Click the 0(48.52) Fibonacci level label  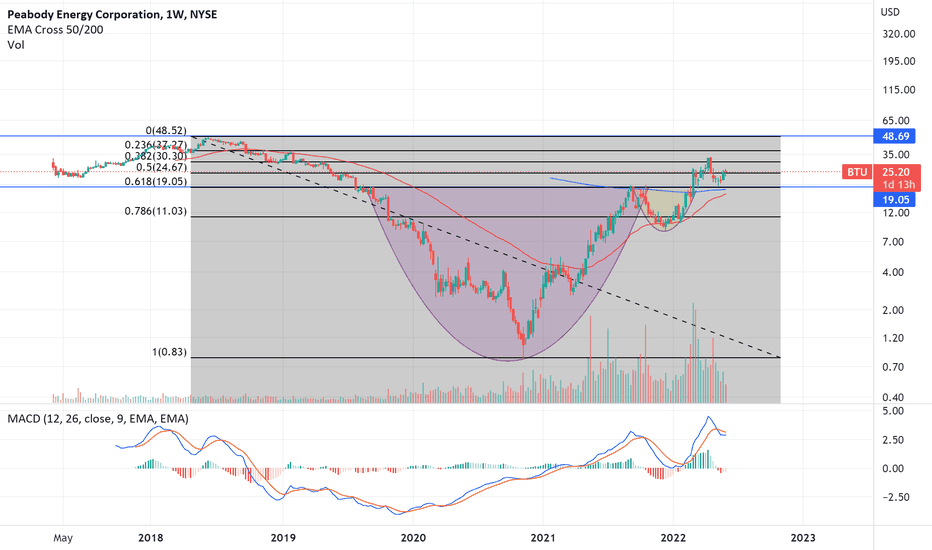point(166,130)
